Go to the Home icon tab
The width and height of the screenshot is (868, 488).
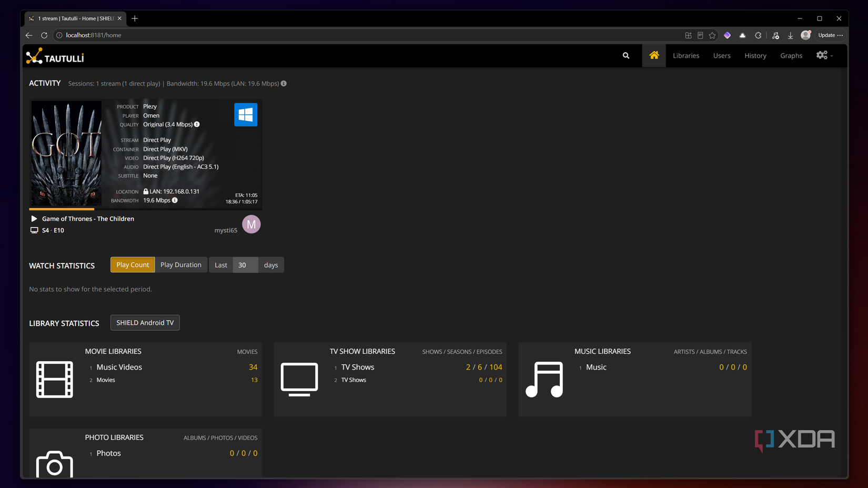point(654,56)
